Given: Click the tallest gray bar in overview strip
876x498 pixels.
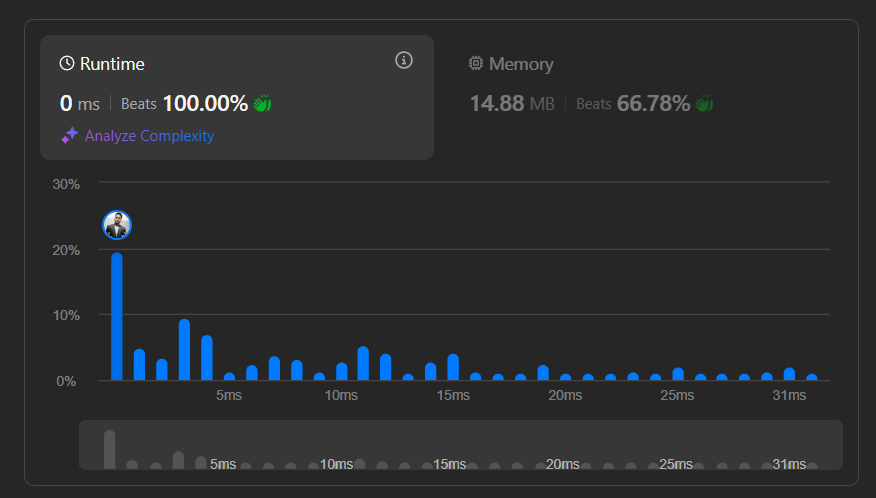Looking at the screenshot, I should [x=109, y=449].
